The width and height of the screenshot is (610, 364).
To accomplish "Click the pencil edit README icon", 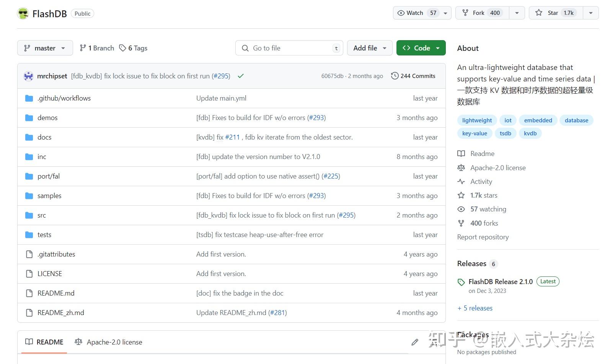I will [415, 342].
